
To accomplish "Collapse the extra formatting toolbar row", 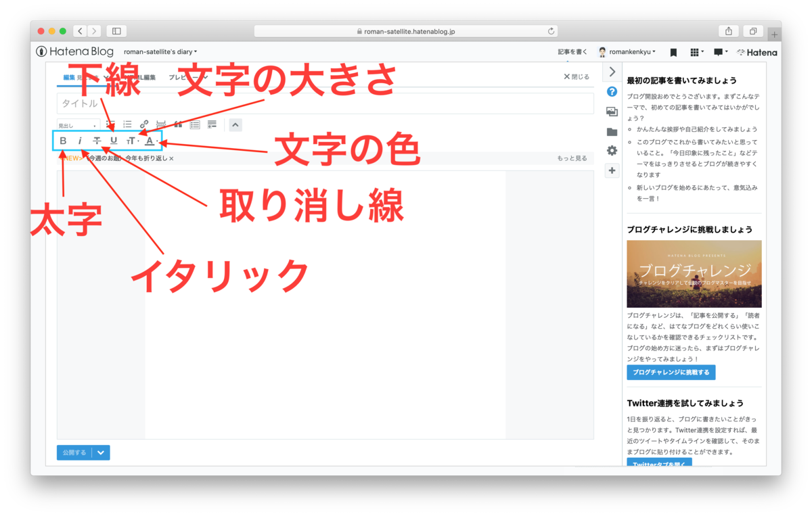I will (235, 124).
